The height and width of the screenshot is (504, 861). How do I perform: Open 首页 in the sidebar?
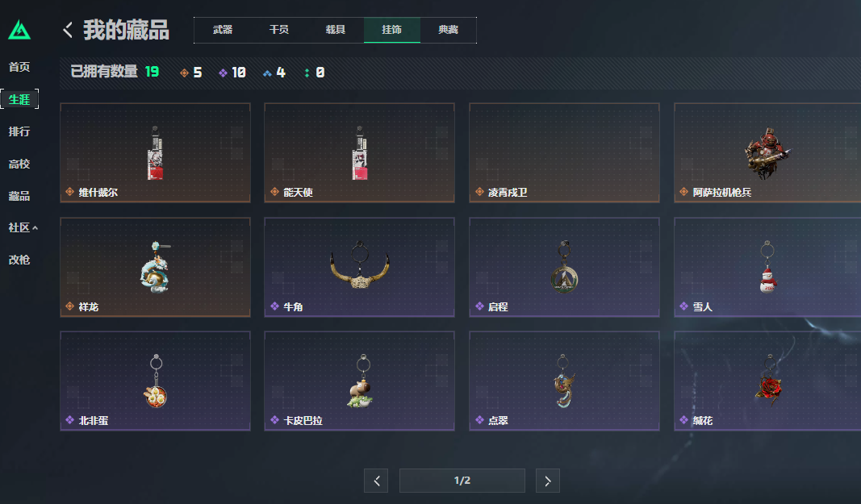point(19,67)
